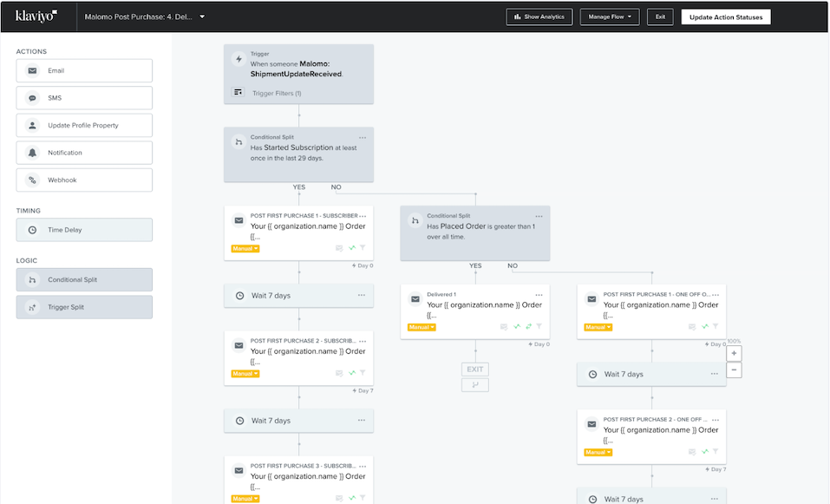The image size is (830, 504).
Task: Open Manual status dropdown on Delivered 1
Action: coord(422,327)
